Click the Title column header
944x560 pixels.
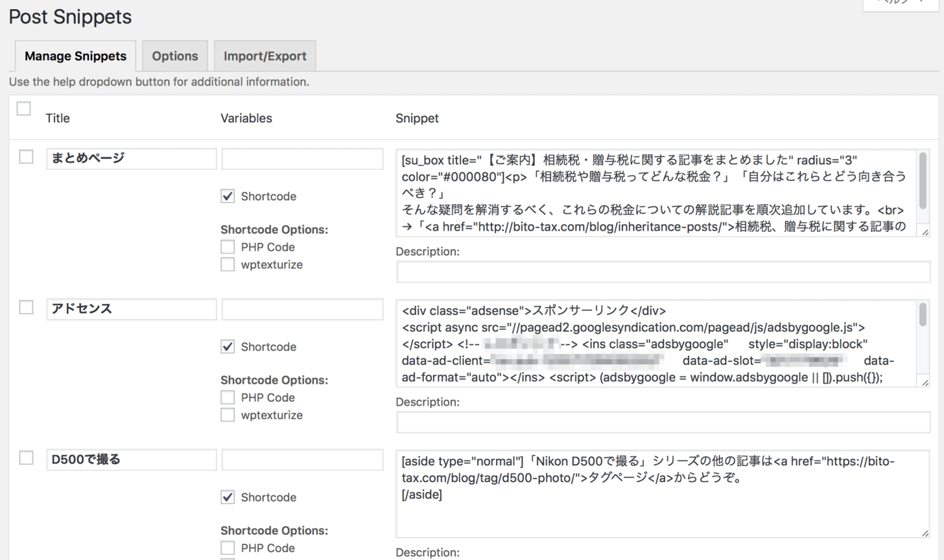point(58,118)
